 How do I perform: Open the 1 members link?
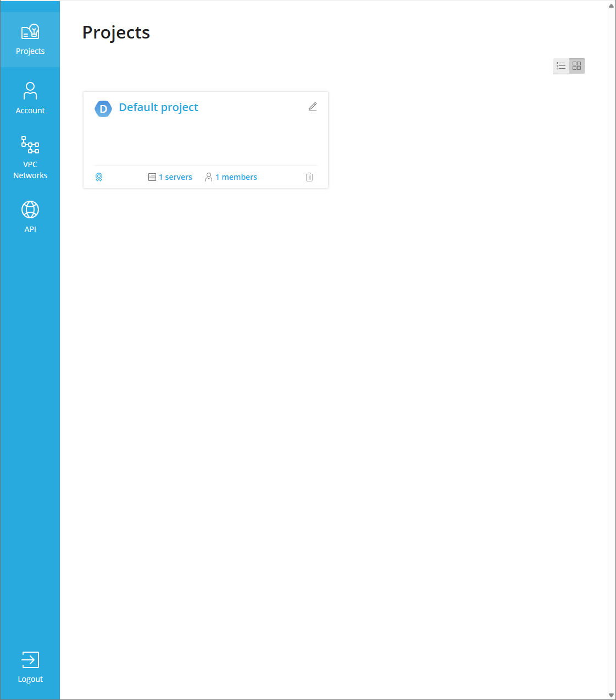pyautogui.click(x=236, y=177)
